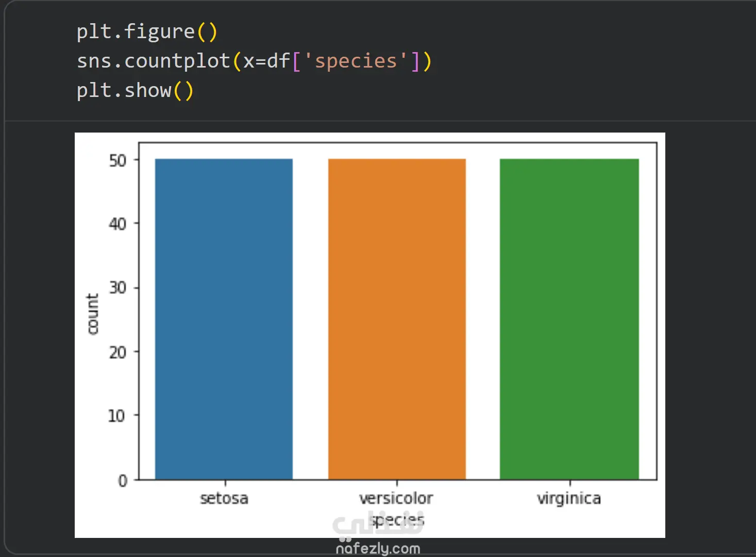Click the blue setosa bar
This screenshot has width=756, height=557.
click(x=224, y=319)
